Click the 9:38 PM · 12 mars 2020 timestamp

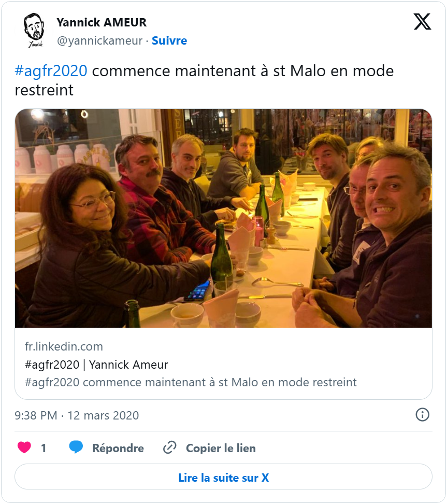tap(77, 415)
